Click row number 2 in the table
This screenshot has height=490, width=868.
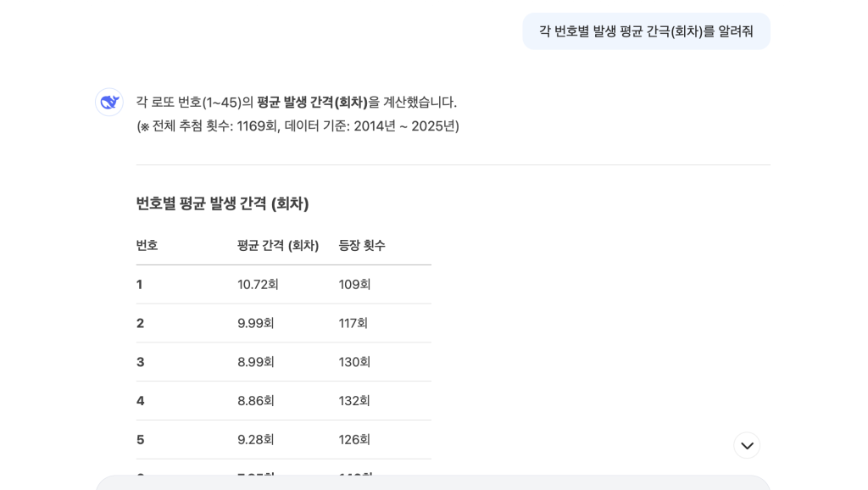click(x=141, y=323)
